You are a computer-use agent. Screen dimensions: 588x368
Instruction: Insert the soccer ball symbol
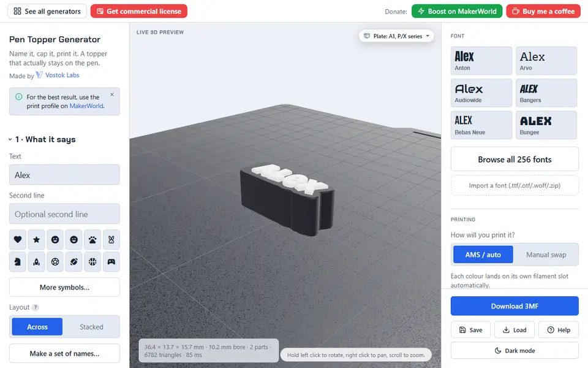click(x=55, y=262)
